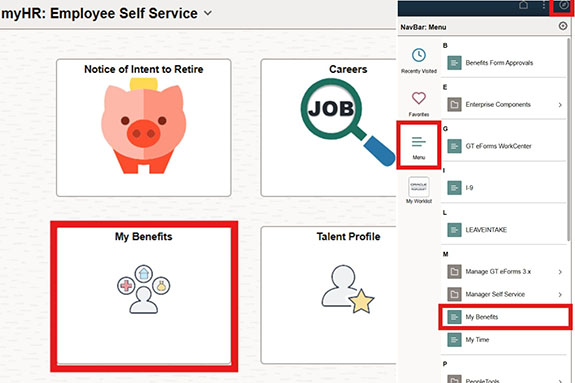The image size is (575, 383).
Task: Open My Worklist in NavBar
Action: click(419, 190)
